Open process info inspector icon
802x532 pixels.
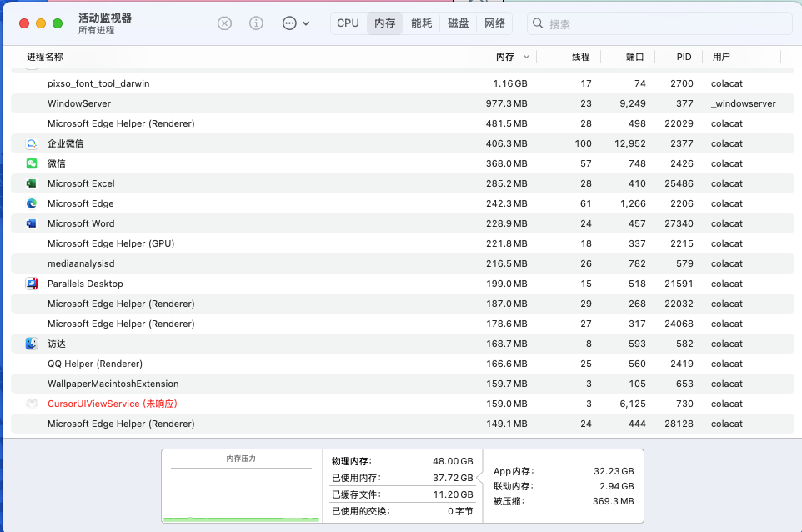click(257, 23)
